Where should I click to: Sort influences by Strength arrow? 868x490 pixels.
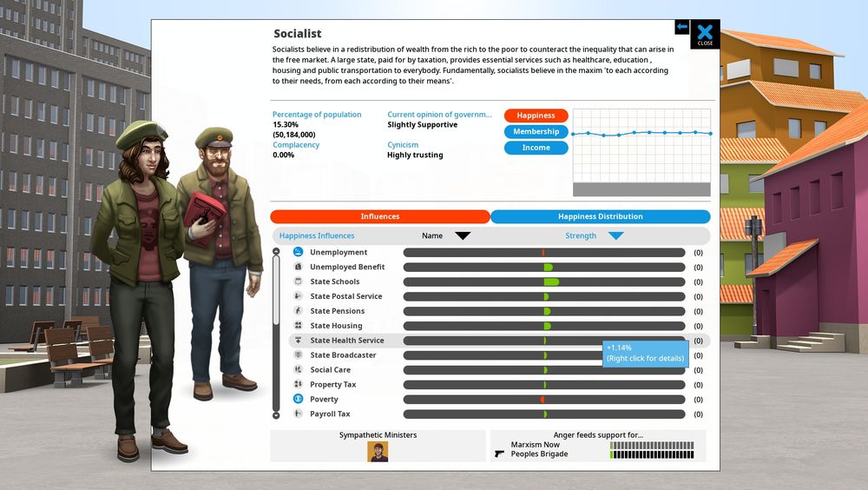pos(615,235)
